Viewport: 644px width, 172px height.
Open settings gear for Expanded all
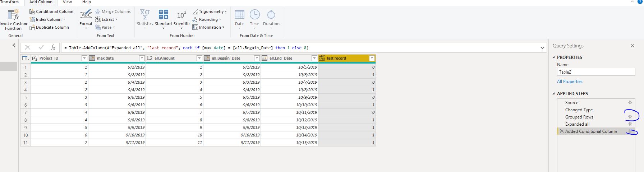[x=630, y=124]
